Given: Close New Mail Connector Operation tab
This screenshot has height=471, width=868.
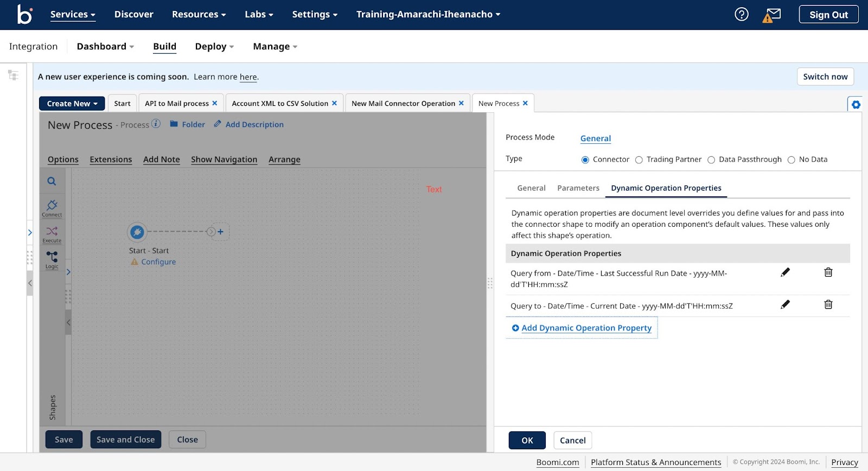Looking at the screenshot, I should [x=461, y=103].
